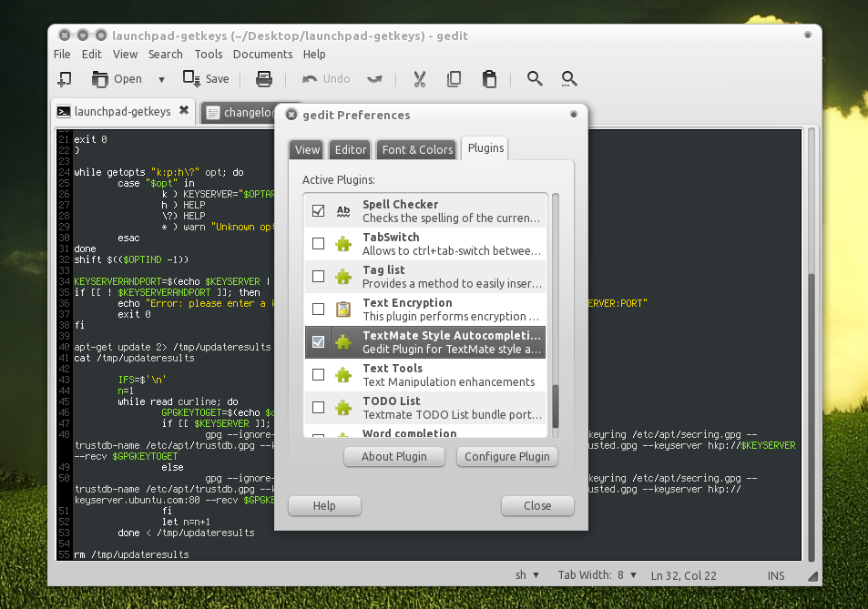
Task: Open the sh language dropdown in status bar
Action: pyautogui.click(x=527, y=575)
